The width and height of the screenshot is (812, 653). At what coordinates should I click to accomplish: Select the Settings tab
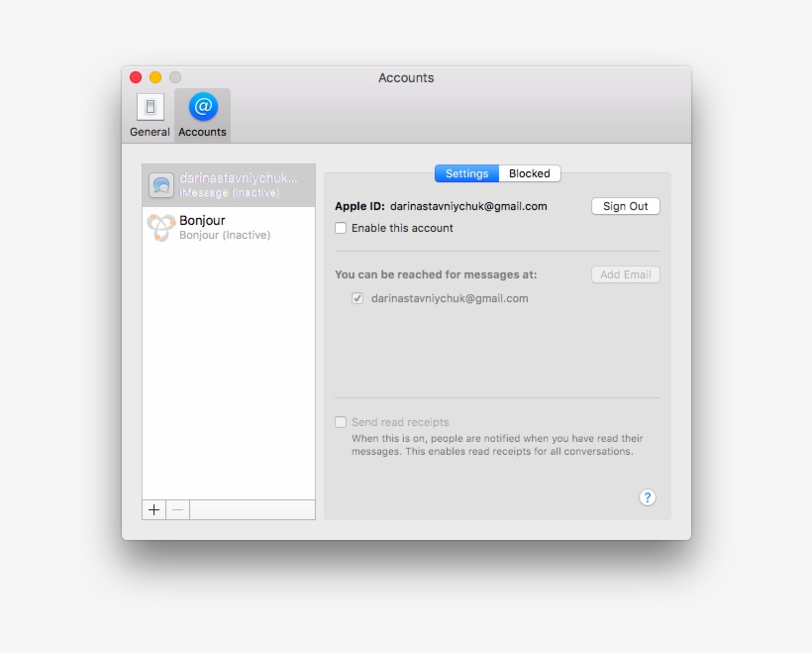click(x=466, y=172)
